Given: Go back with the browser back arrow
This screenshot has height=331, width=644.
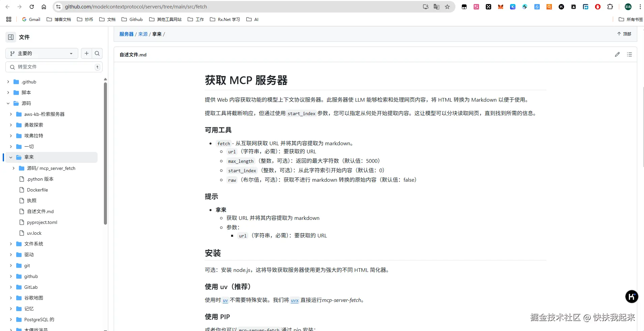Looking at the screenshot, I should (x=7, y=7).
